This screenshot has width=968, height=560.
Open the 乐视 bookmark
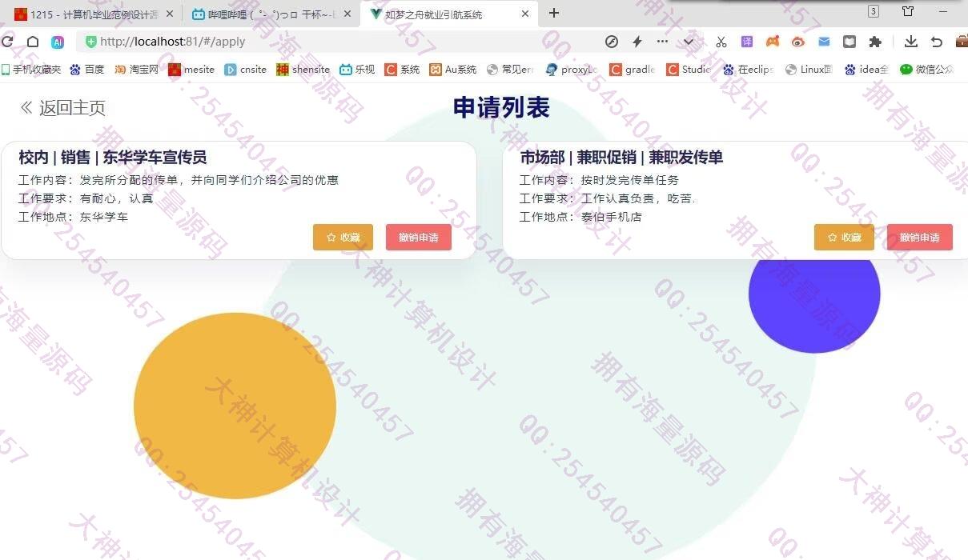[357, 70]
